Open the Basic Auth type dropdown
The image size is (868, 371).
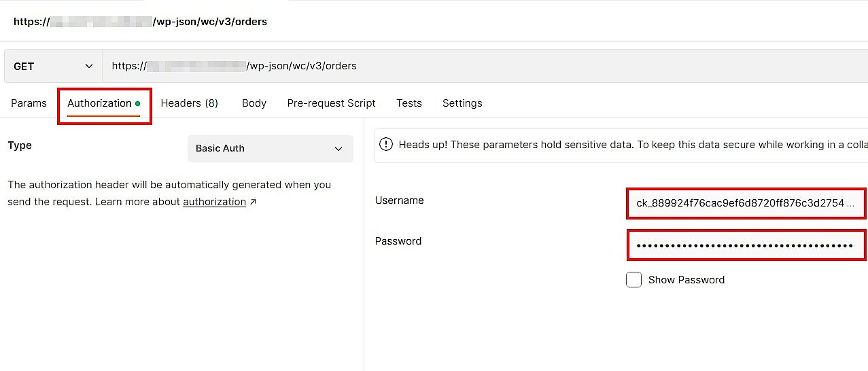click(270, 148)
